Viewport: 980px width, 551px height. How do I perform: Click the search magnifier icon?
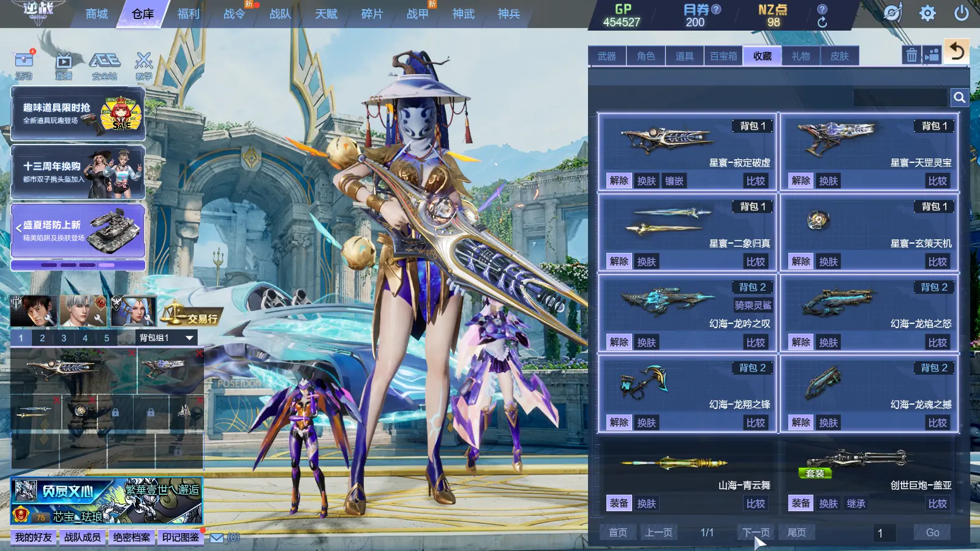[959, 97]
